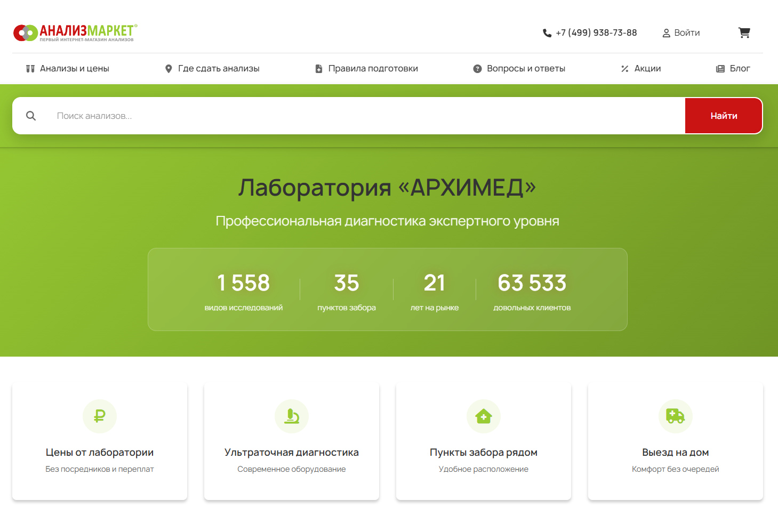Click the Современное оборудование text
The width and height of the screenshot is (778, 532).
click(292, 469)
